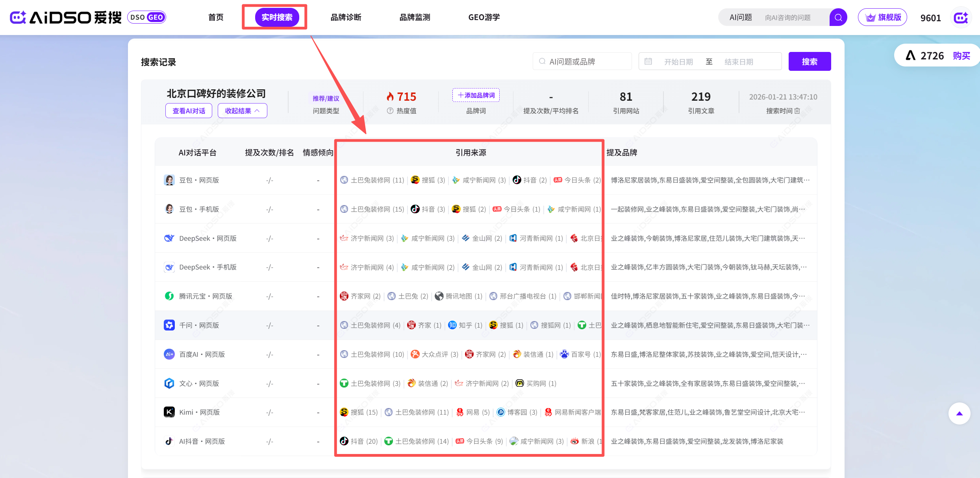Open the user avatar icon top right

(960, 18)
